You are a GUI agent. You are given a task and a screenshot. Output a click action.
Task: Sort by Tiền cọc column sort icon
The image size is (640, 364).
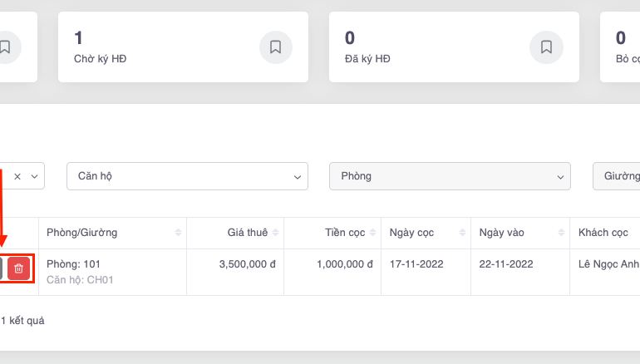pos(371,233)
